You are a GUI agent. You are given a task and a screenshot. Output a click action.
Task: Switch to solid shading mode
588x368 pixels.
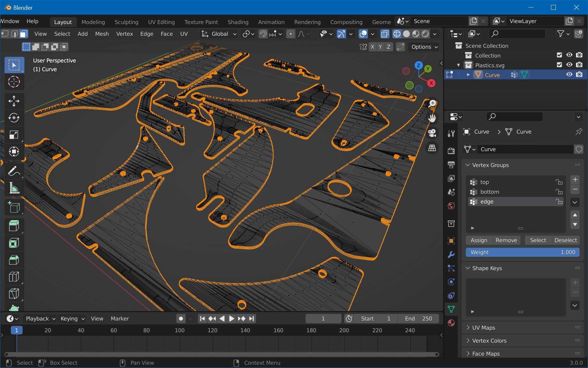[x=406, y=34]
